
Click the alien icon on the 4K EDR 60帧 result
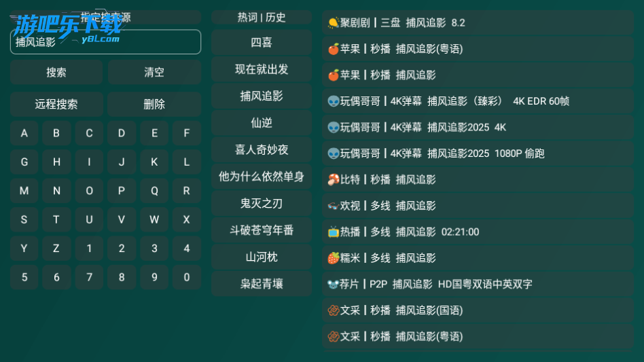pyautogui.click(x=333, y=101)
